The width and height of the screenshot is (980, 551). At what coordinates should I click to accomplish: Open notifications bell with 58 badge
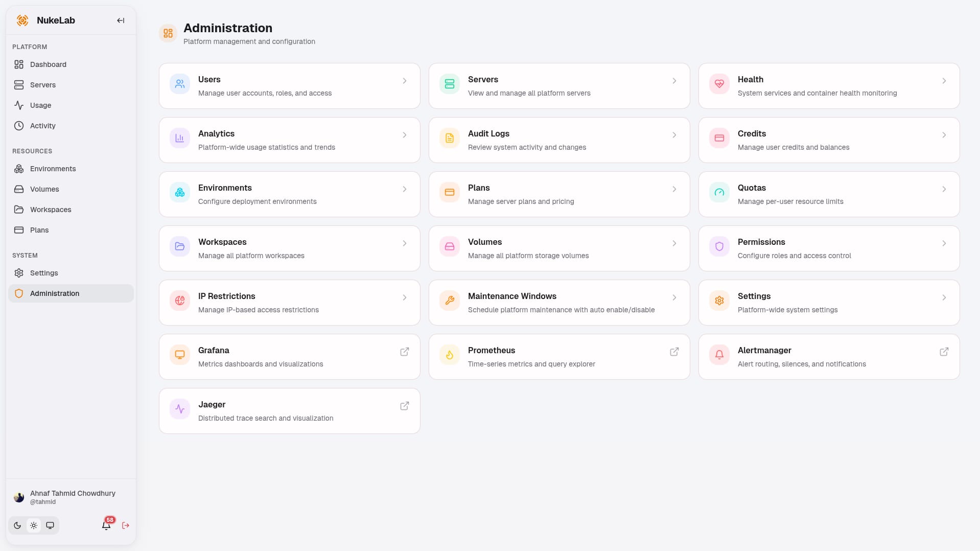pyautogui.click(x=106, y=525)
